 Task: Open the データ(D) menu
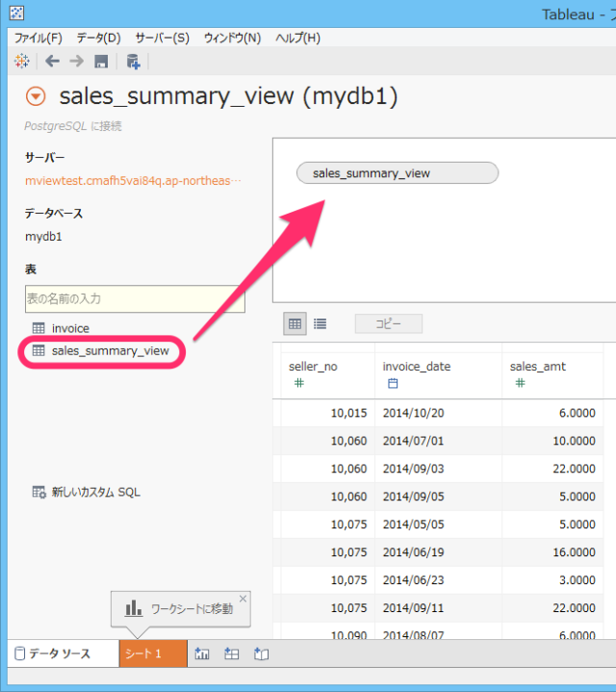(99, 38)
